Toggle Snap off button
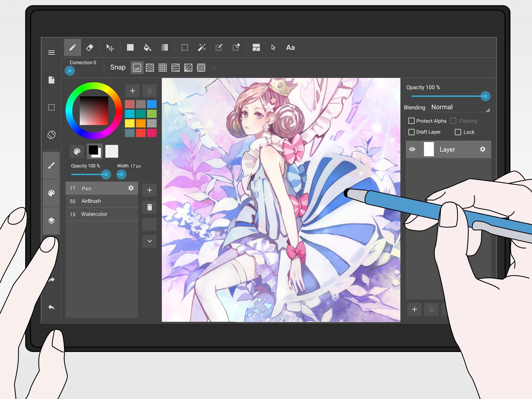The width and height of the screenshot is (532, 399). (137, 67)
